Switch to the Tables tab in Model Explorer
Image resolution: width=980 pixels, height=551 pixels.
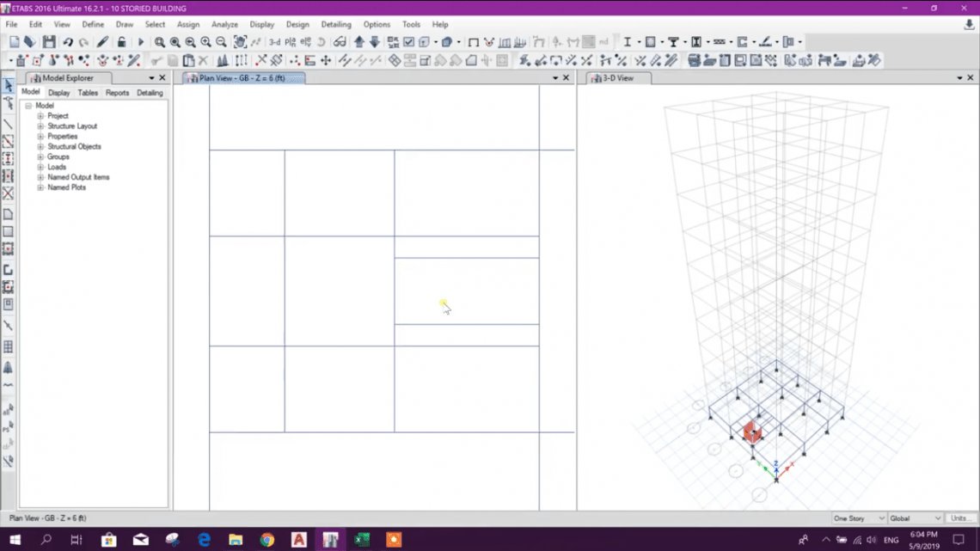[x=88, y=93]
